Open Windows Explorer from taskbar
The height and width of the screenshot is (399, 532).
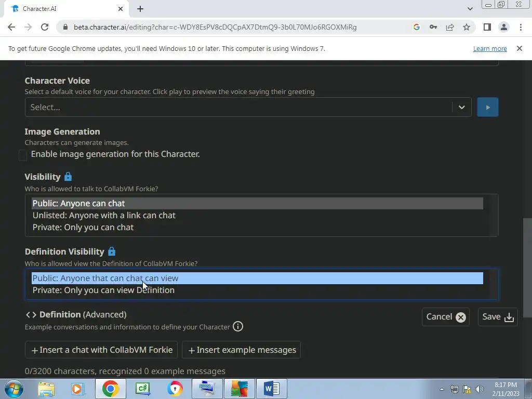click(46, 389)
